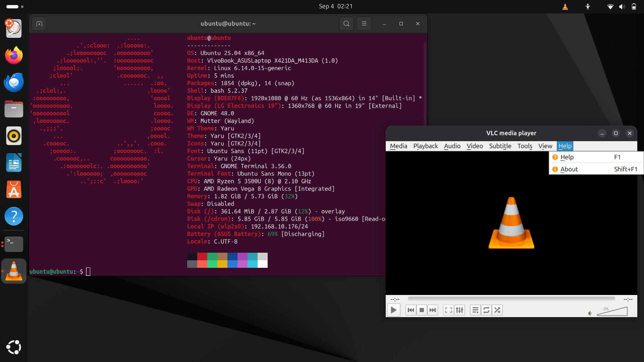Toggle VLC fullscreen video button

pos(448,310)
